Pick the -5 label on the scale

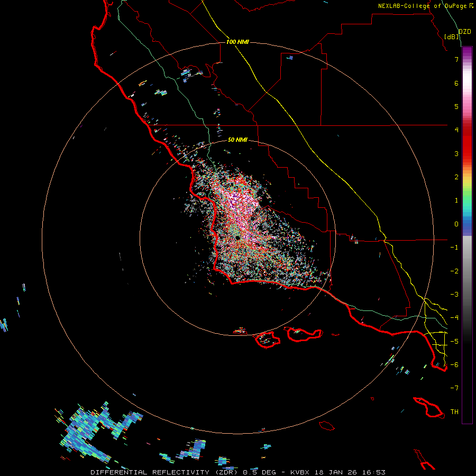[454, 342]
